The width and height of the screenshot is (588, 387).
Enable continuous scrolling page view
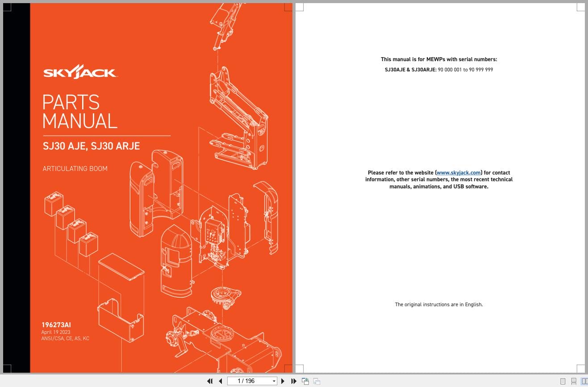coord(574,381)
